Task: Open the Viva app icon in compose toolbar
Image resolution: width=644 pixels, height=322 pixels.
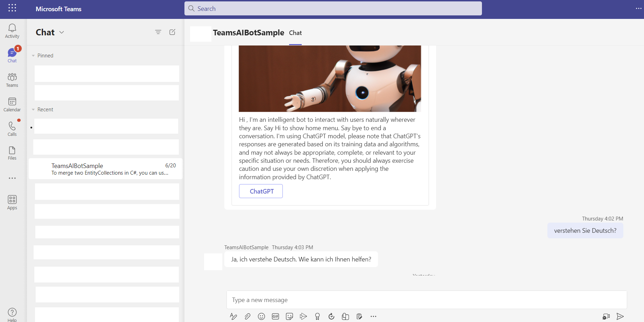Action: (345, 316)
